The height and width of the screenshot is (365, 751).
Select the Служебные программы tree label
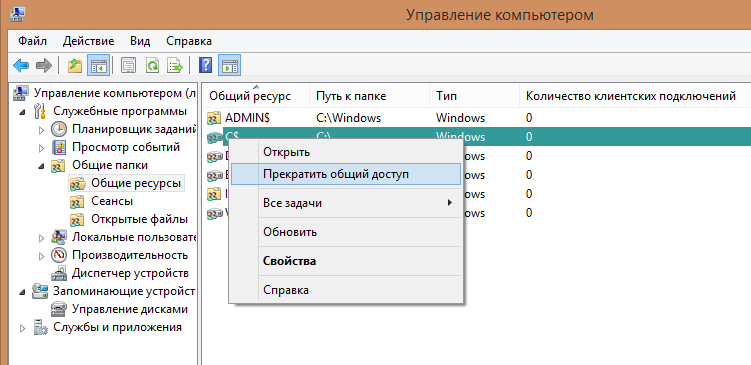point(120,112)
